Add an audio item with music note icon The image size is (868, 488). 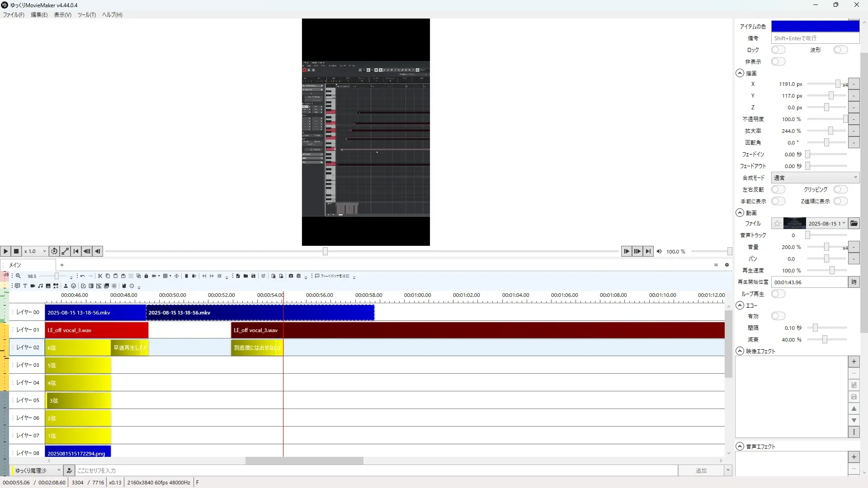[x=40, y=286]
